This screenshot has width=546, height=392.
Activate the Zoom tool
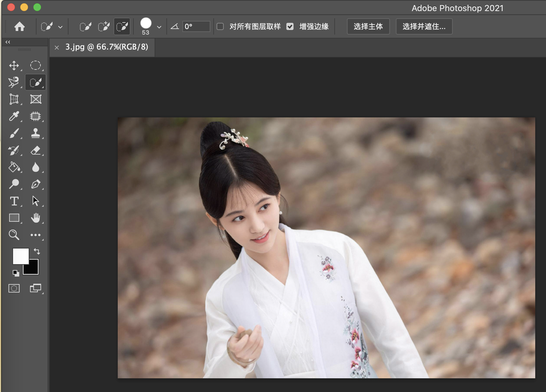(x=14, y=235)
